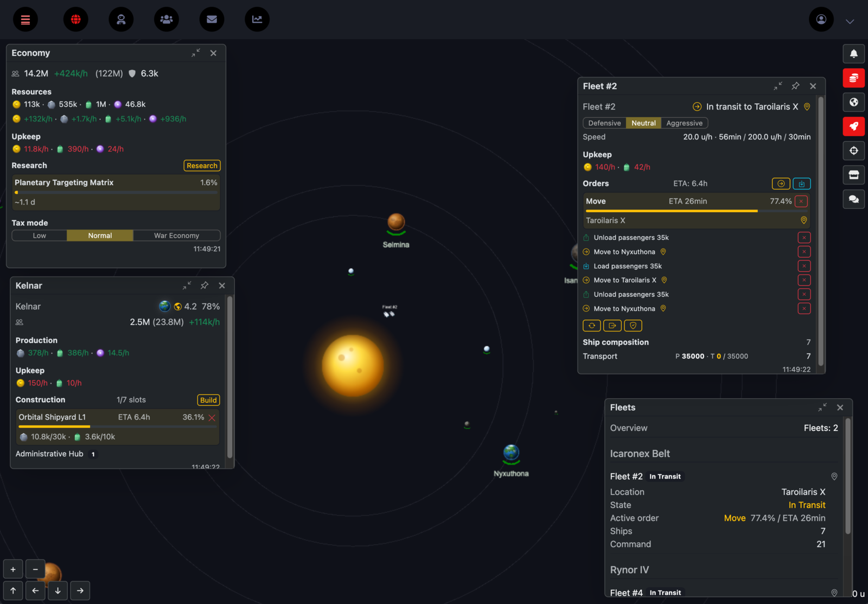Expand the account dropdown chevron
868x604 pixels.
tap(850, 22)
